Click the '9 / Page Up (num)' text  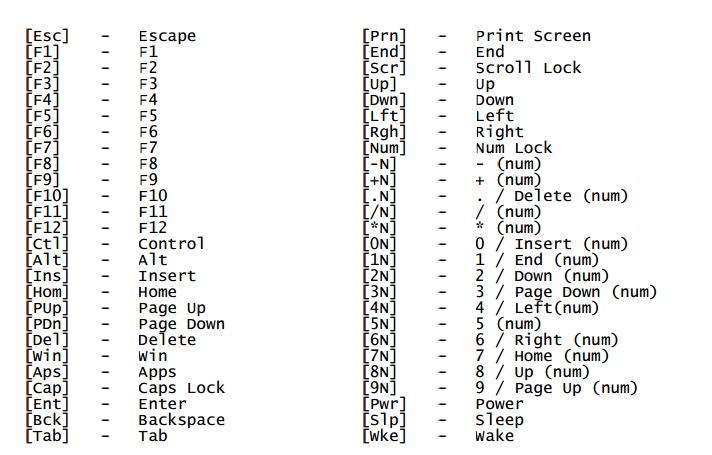tap(557, 388)
